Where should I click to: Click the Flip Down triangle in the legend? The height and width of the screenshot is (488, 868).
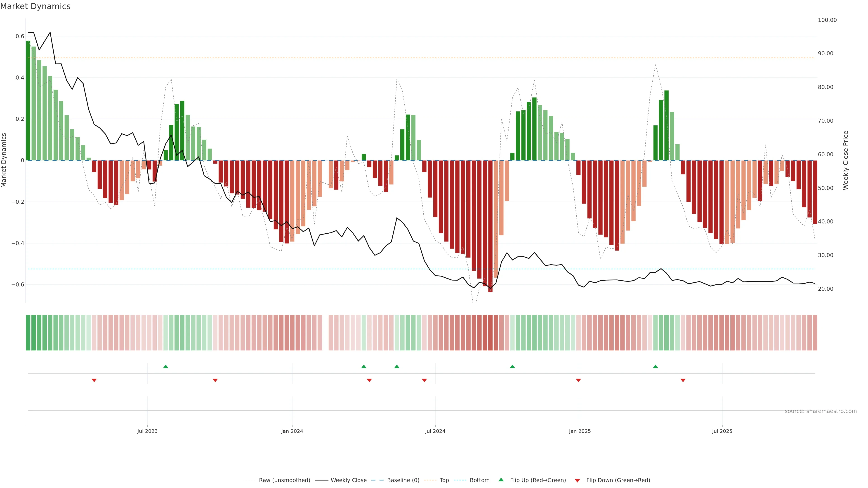(x=577, y=480)
